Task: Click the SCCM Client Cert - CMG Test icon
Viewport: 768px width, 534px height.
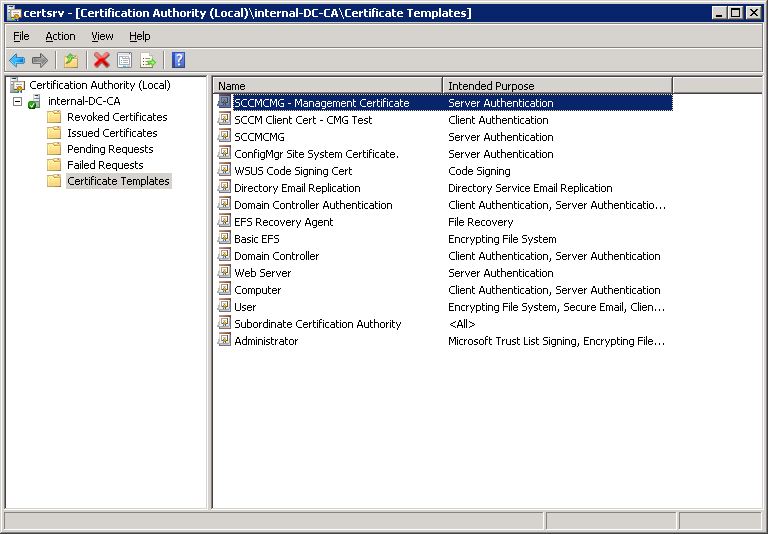Action: pos(224,119)
